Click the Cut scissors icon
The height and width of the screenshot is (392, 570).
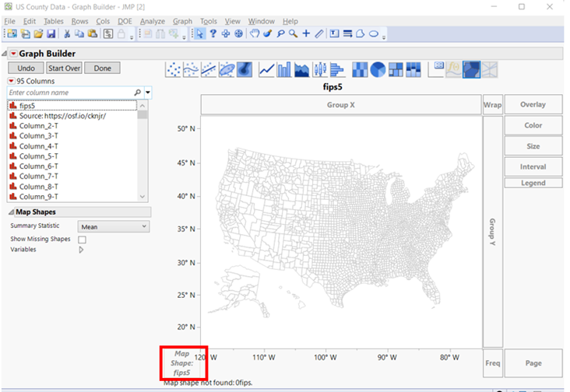tap(67, 33)
